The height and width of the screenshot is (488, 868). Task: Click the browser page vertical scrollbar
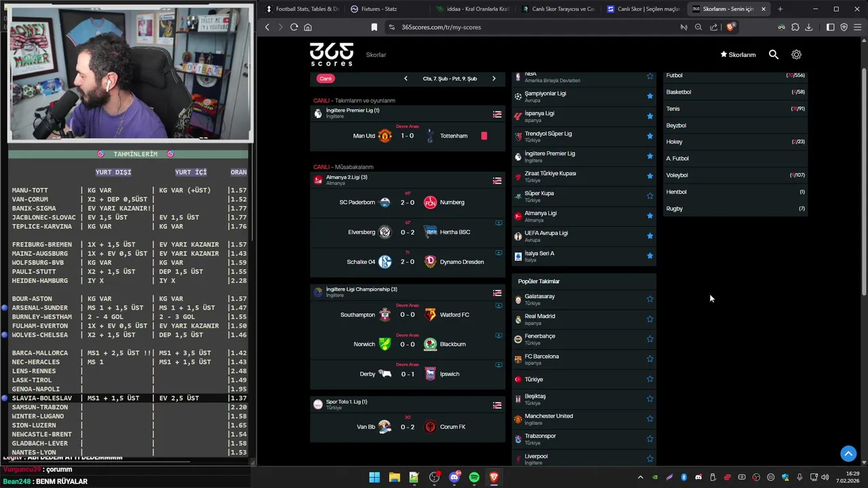[x=864, y=182]
